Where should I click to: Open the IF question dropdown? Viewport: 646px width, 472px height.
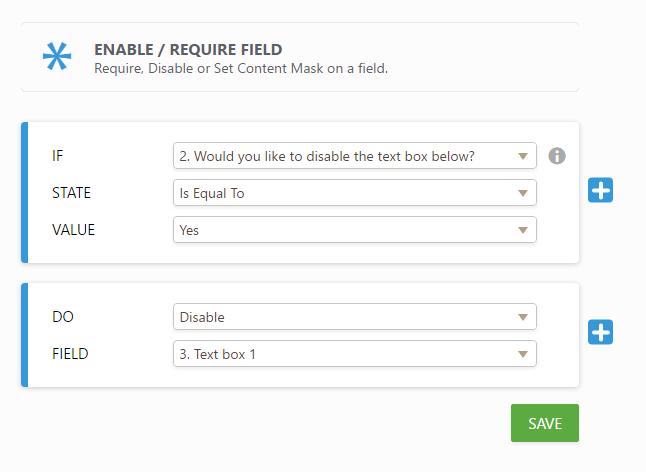point(354,156)
